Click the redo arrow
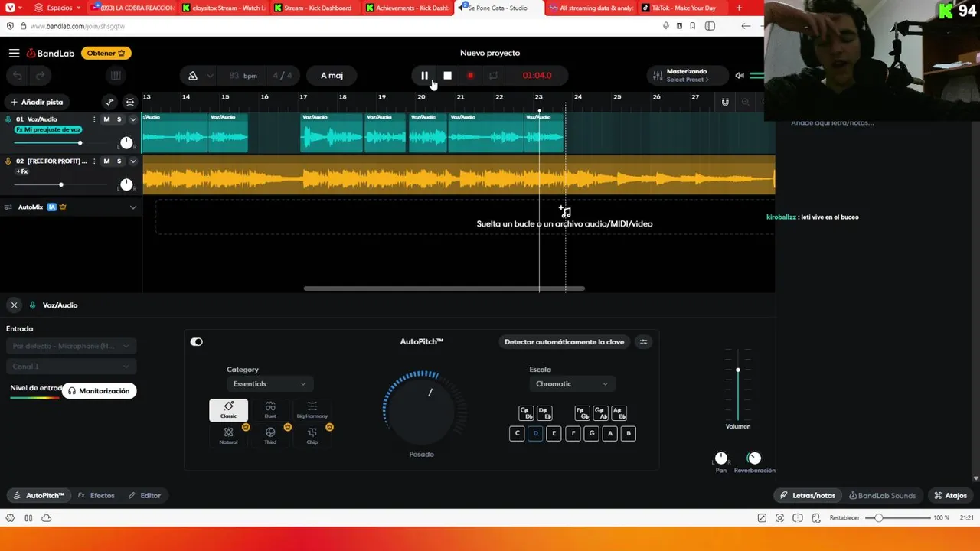Image resolution: width=980 pixels, height=551 pixels. [x=40, y=75]
